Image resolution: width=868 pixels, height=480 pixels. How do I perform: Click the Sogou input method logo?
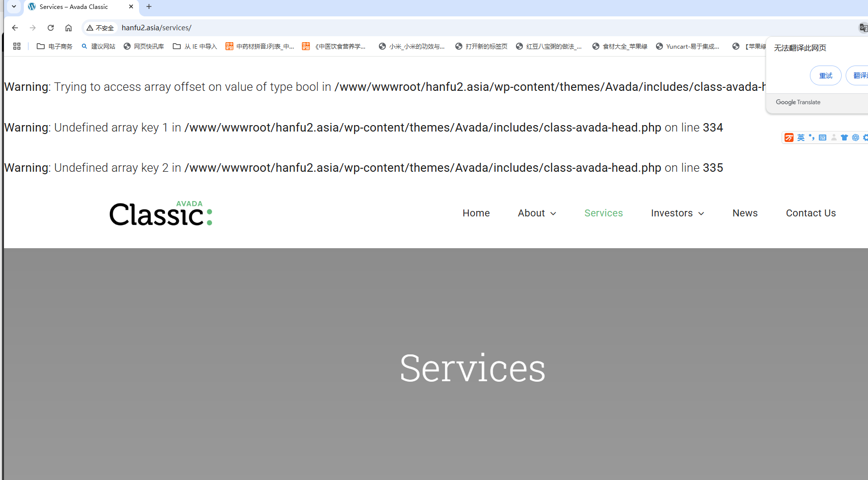pyautogui.click(x=789, y=137)
